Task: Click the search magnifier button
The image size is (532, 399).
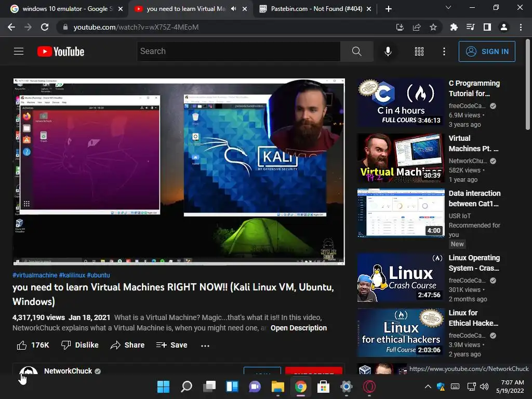Action: coord(356,51)
